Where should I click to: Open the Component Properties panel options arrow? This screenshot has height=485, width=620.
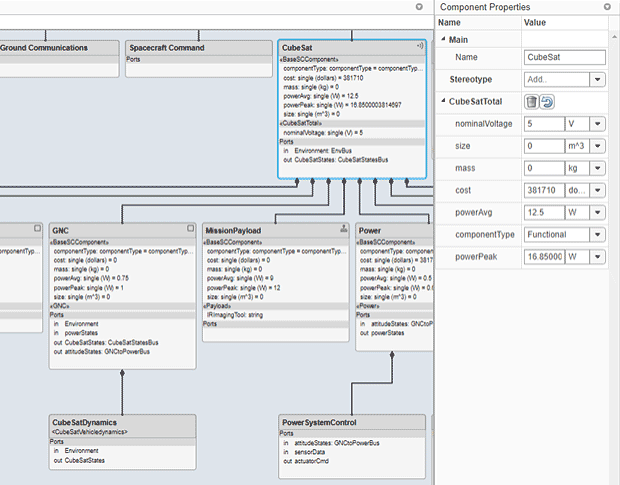[x=607, y=6]
